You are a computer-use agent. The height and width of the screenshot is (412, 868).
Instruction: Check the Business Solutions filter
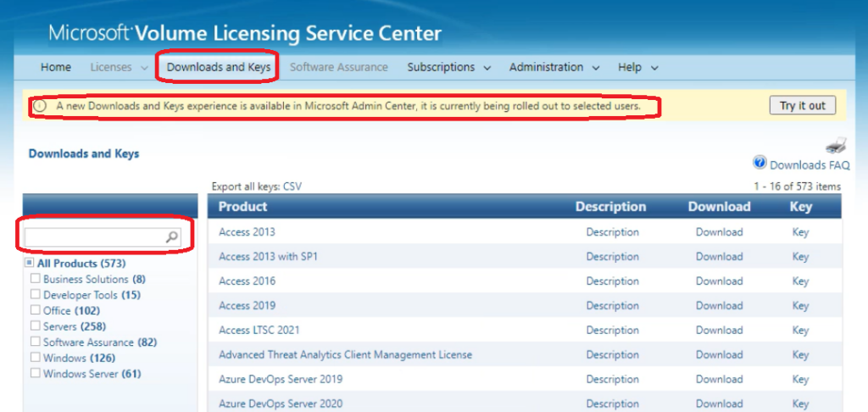(x=36, y=278)
